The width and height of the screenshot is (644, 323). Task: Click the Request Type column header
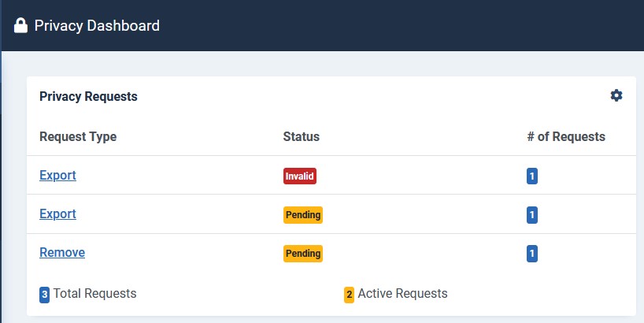tap(78, 136)
